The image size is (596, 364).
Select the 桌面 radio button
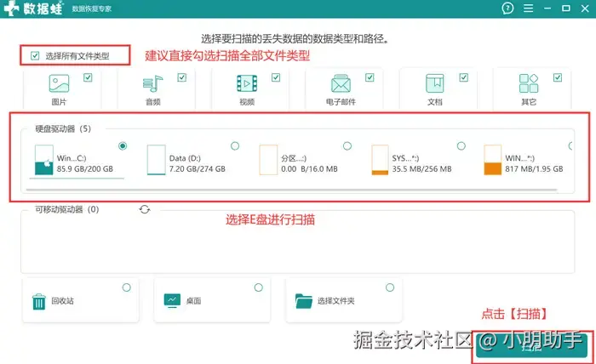pos(259,287)
